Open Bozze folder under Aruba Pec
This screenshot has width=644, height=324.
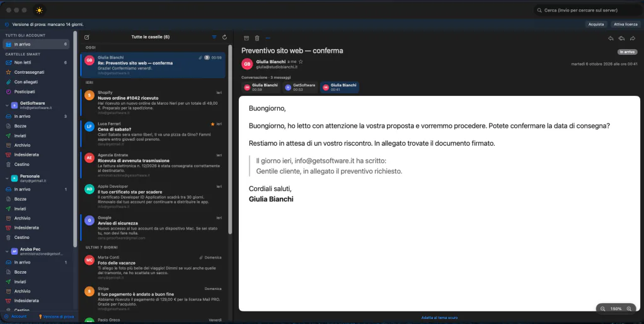pos(36,272)
